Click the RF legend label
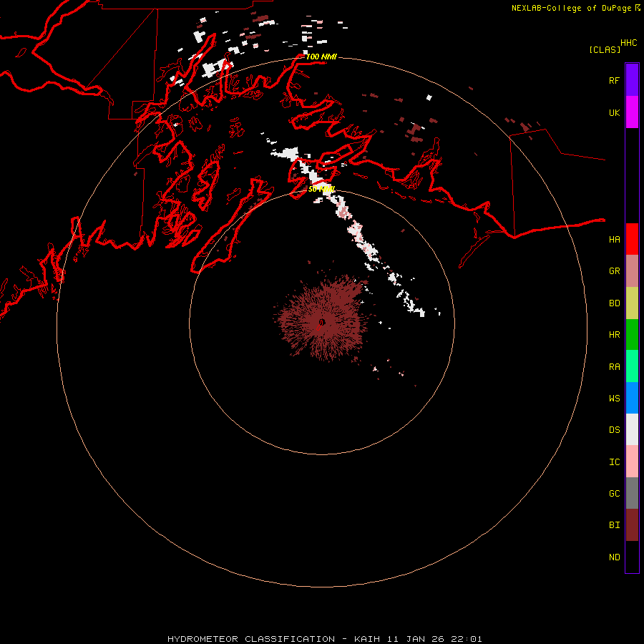 614,81
